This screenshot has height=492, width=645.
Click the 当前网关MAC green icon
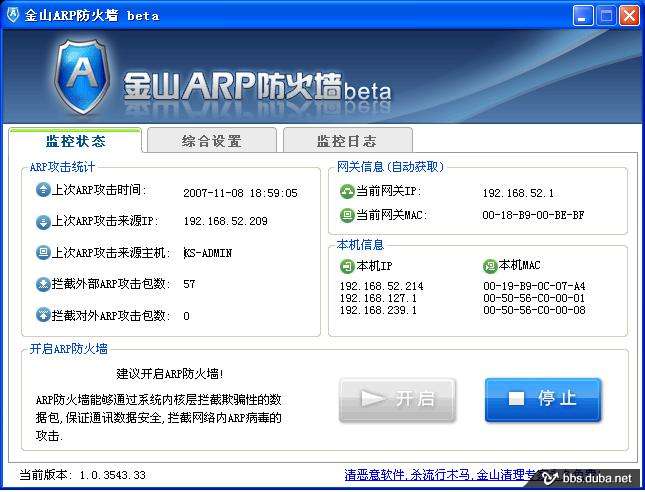[x=347, y=215]
